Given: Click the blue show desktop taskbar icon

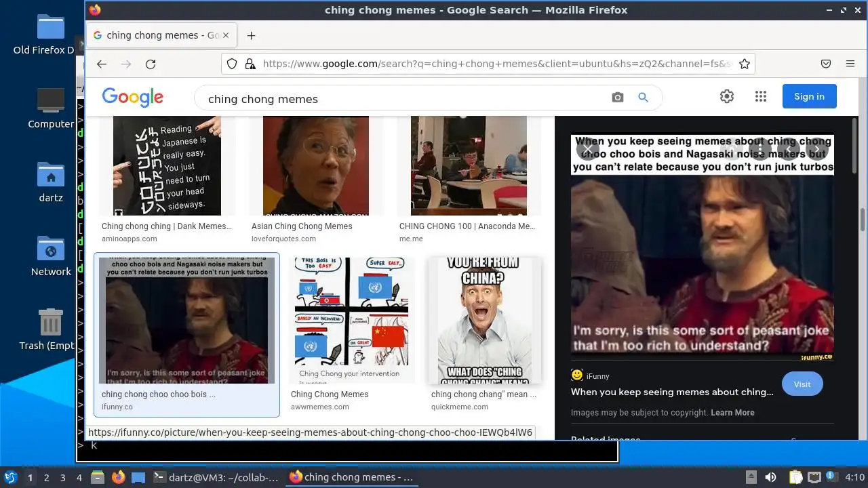Looking at the screenshot, I should click(138, 477).
